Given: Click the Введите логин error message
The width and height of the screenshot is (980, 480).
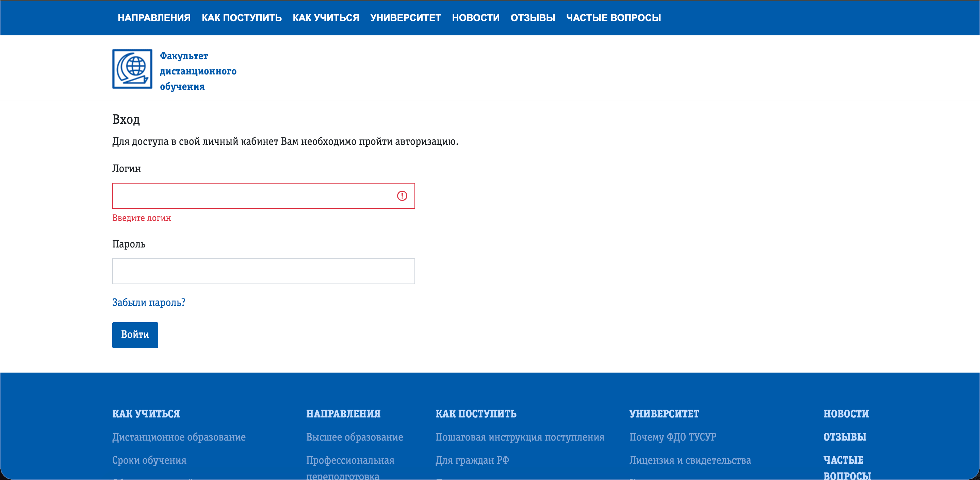Looking at the screenshot, I should pyautogui.click(x=142, y=218).
